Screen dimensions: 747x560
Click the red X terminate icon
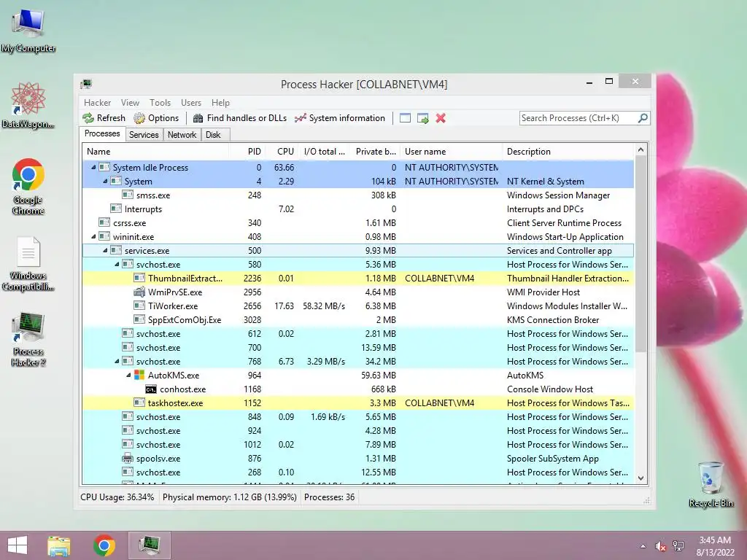coord(441,118)
